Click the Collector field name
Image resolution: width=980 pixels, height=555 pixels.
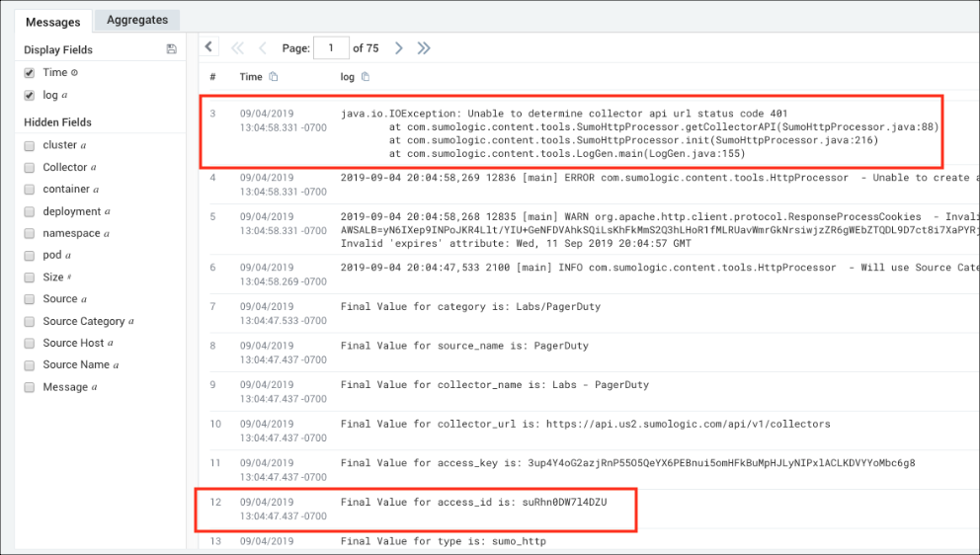tap(65, 167)
